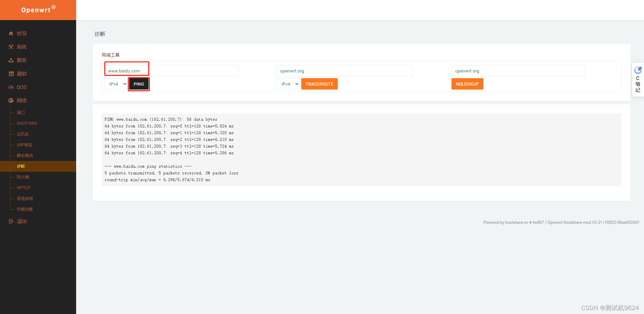Click the '0% packet loss' output line

(171, 173)
